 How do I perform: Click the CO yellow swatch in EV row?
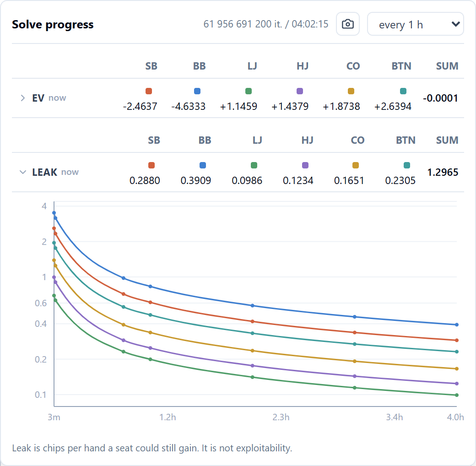tap(351, 91)
